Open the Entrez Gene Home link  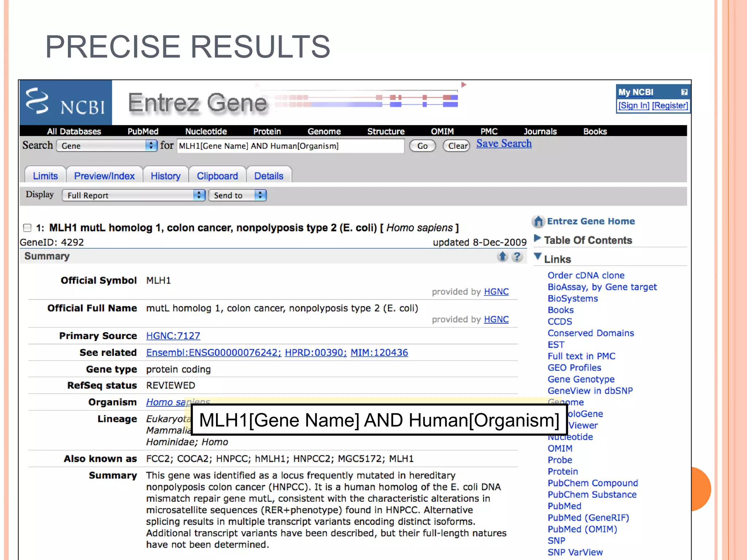coord(591,221)
